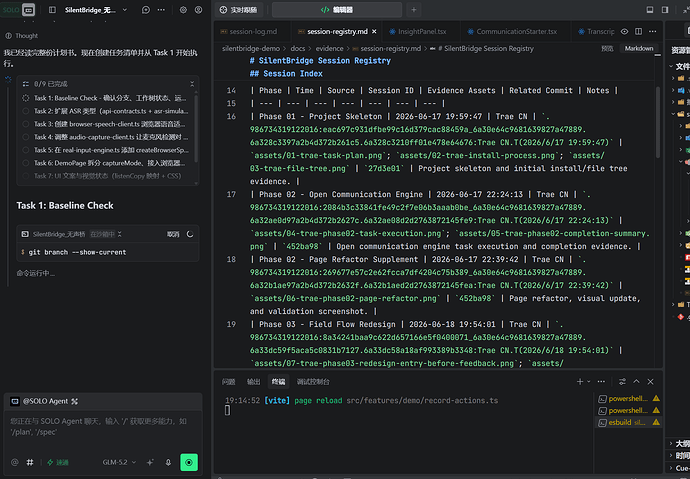This screenshot has width=690, height=479.
Task: Click the git branch --show-current command text
Action: click(77, 252)
